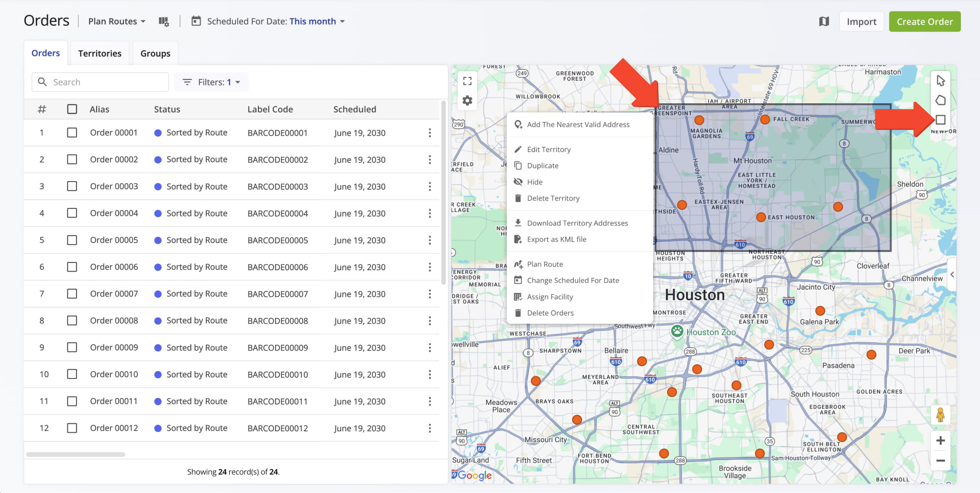Check the box for Order 00008
Viewport: 980px width, 493px height.
click(x=72, y=320)
